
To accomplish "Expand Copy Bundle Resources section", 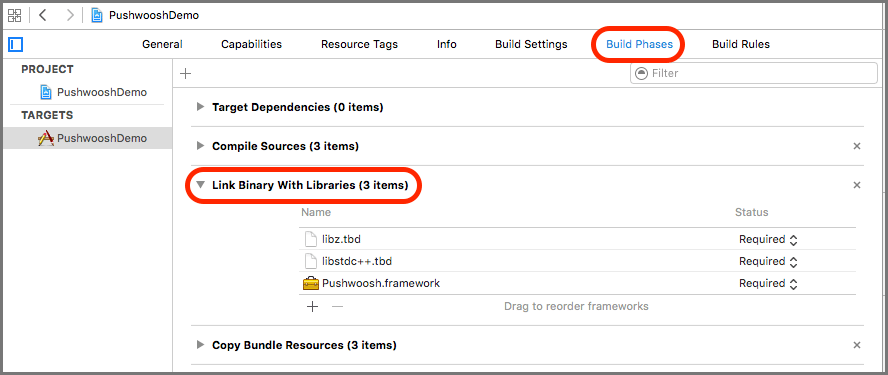I will point(200,344).
